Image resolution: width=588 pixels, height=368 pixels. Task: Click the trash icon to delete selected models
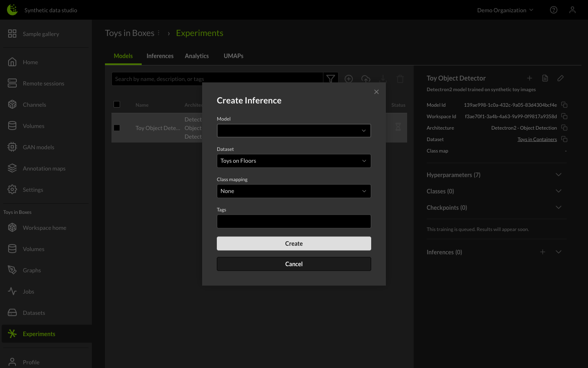click(400, 79)
